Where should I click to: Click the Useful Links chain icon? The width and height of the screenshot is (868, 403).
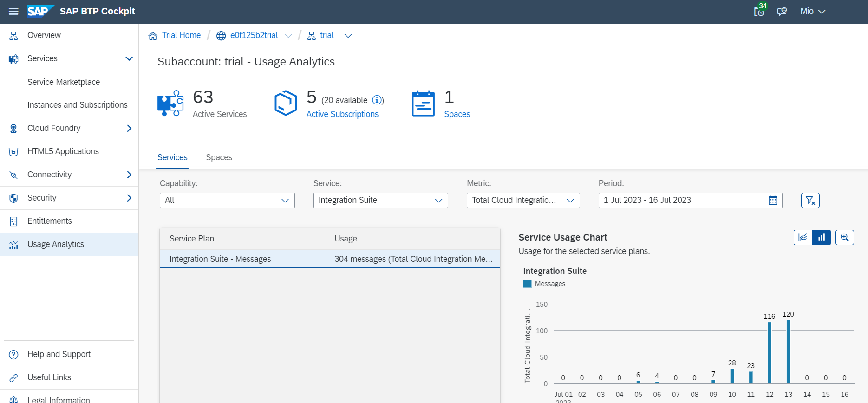pyautogui.click(x=13, y=377)
